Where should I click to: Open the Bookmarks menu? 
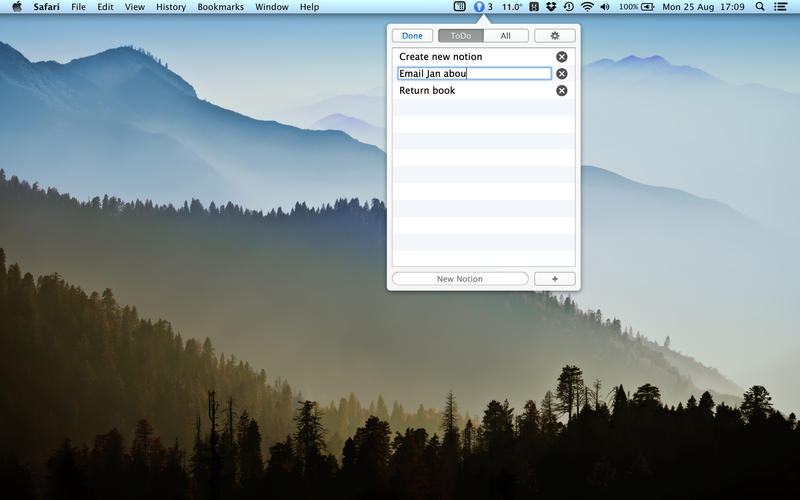tap(220, 7)
